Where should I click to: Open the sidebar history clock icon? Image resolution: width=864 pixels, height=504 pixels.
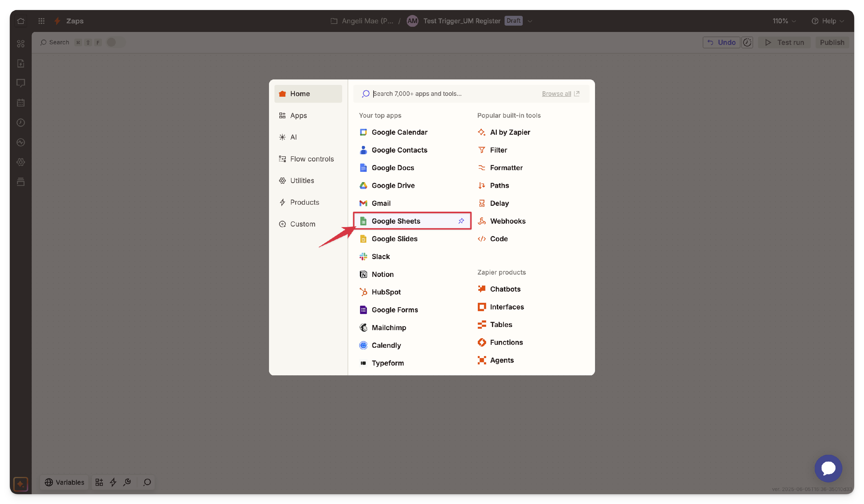click(20, 123)
